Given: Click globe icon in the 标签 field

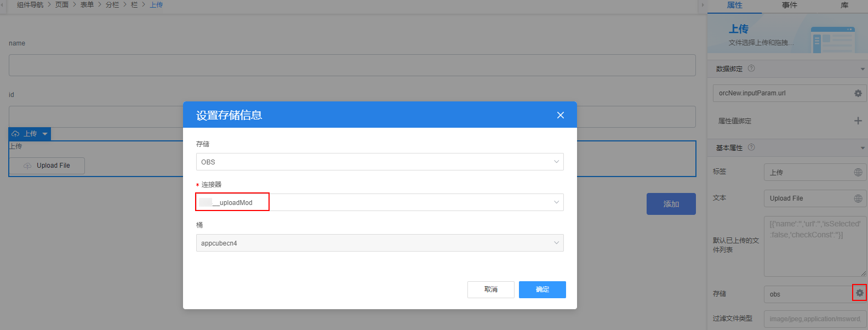Looking at the screenshot, I should coord(858,172).
